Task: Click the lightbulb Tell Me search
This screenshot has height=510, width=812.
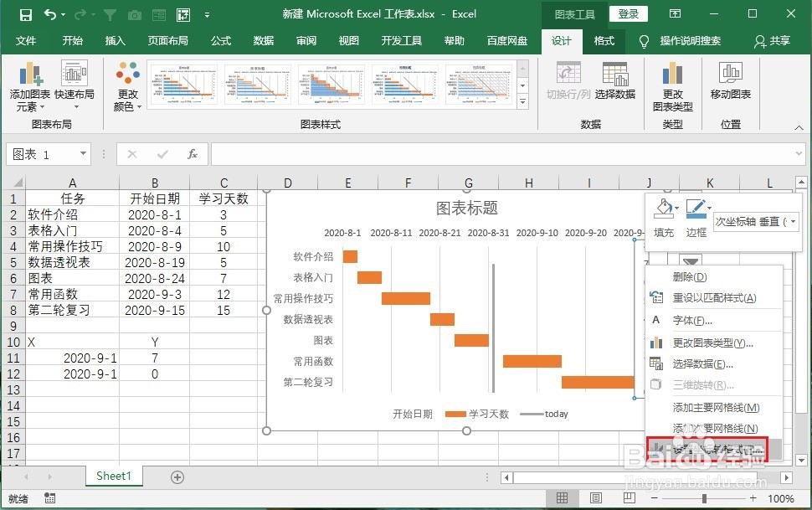Action: [x=644, y=41]
